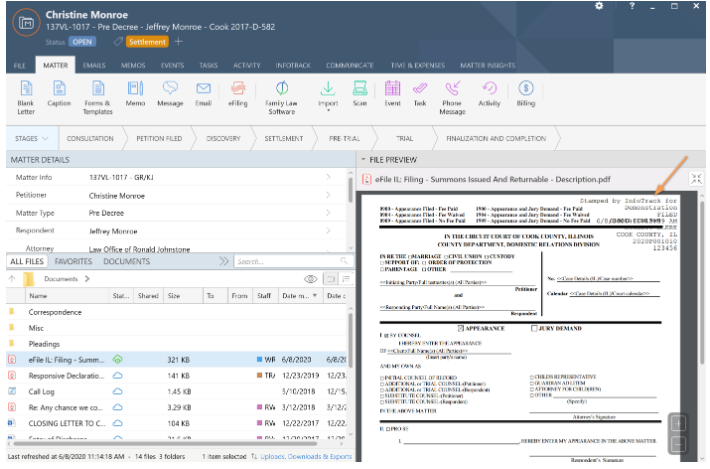Click the matter icon beside Christine Monroe

click(26, 22)
